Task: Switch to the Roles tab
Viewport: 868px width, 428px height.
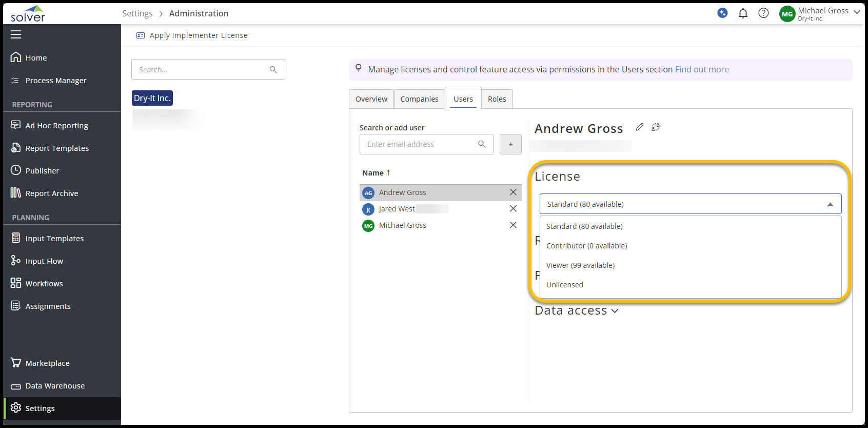Action: [x=497, y=99]
